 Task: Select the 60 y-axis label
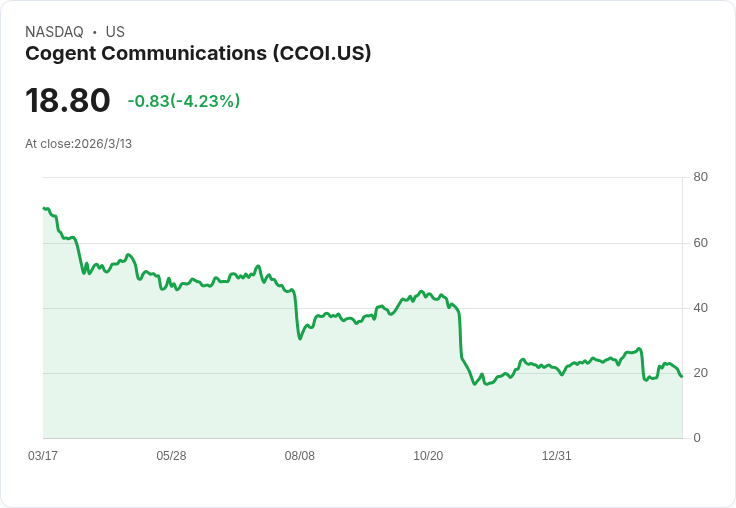click(x=700, y=243)
